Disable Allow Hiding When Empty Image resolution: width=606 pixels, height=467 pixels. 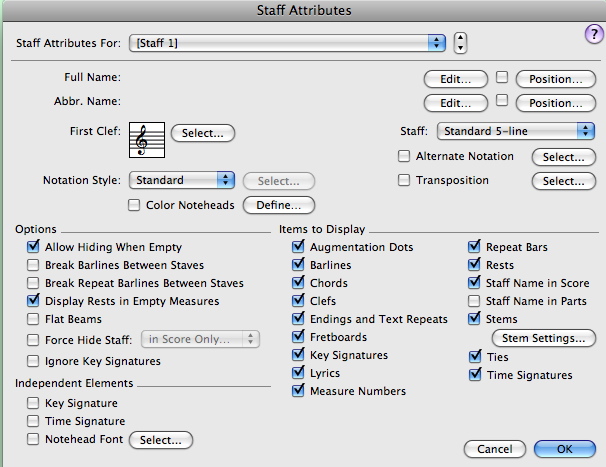(x=34, y=247)
